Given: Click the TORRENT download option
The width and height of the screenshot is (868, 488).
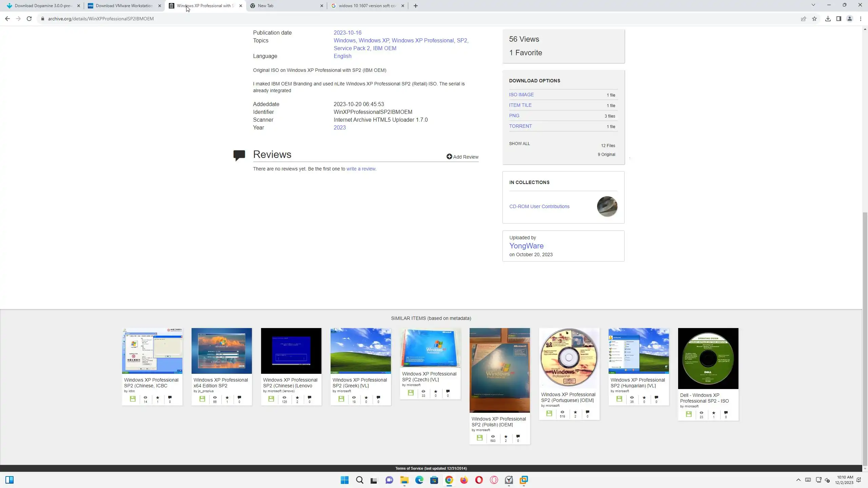Looking at the screenshot, I should pos(520,126).
